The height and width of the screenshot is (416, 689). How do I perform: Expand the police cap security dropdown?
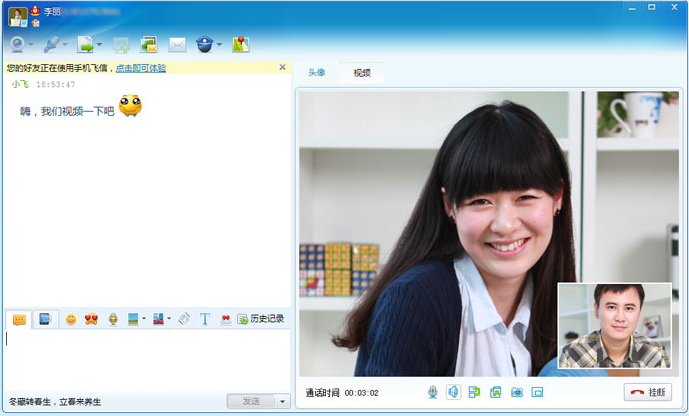click(x=220, y=45)
